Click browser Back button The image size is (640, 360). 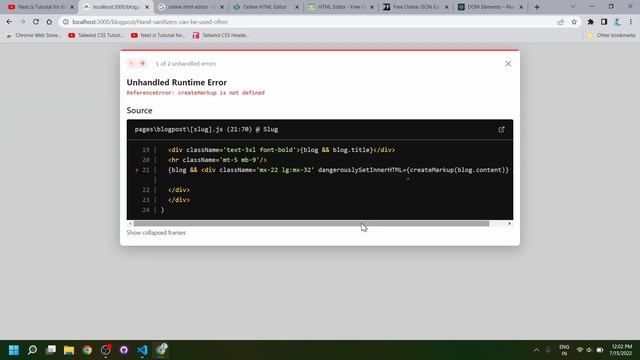pyautogui.click(x=9, y=22)
